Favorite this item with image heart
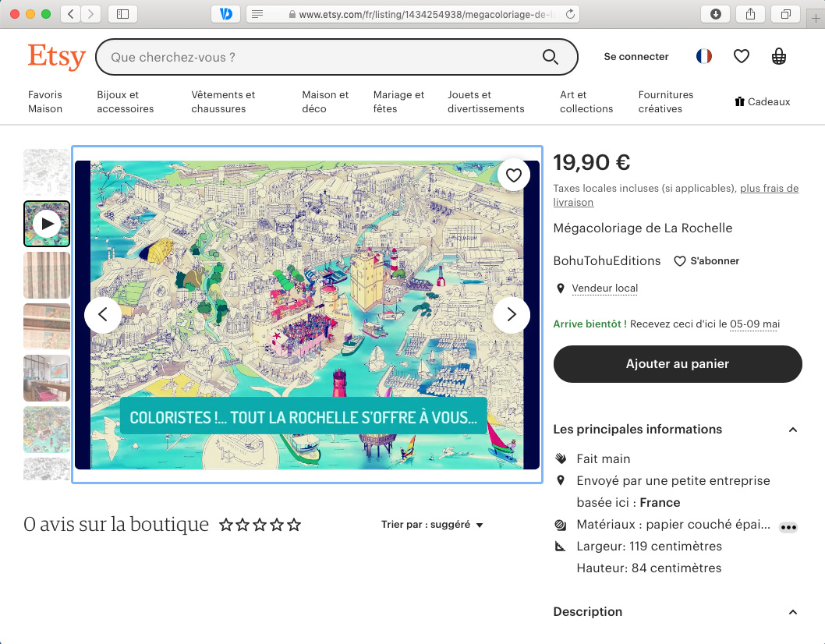Viewport: 825px width, 644px height. 513,175
